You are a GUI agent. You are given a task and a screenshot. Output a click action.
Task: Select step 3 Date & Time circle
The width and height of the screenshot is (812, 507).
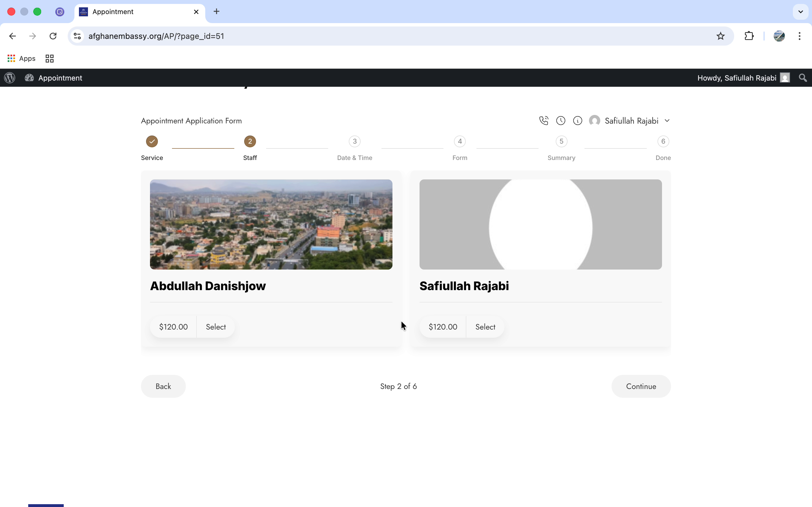coord(354,141)
